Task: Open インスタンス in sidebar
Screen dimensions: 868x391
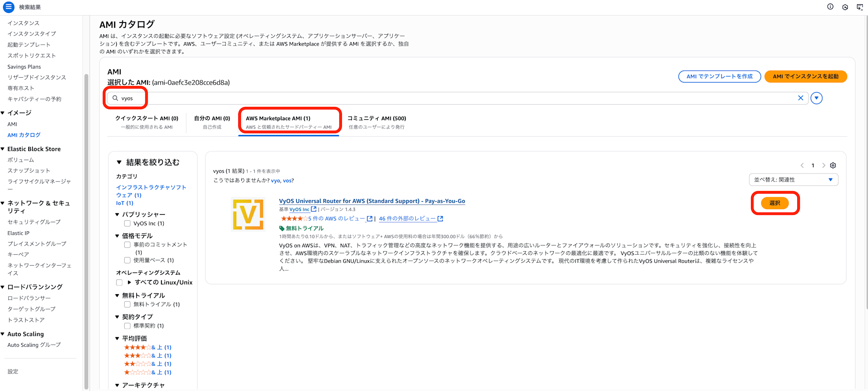Action: (x=23, y=23)
